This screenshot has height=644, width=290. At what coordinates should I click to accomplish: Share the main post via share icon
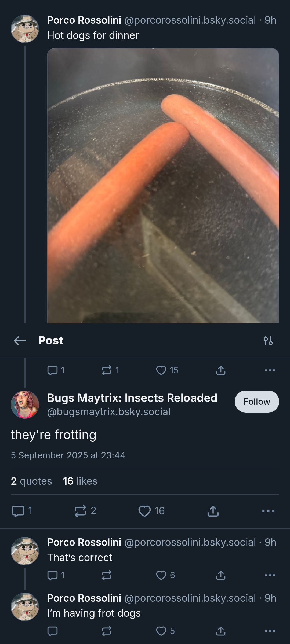pyautogui.click(x=213, y=511)
